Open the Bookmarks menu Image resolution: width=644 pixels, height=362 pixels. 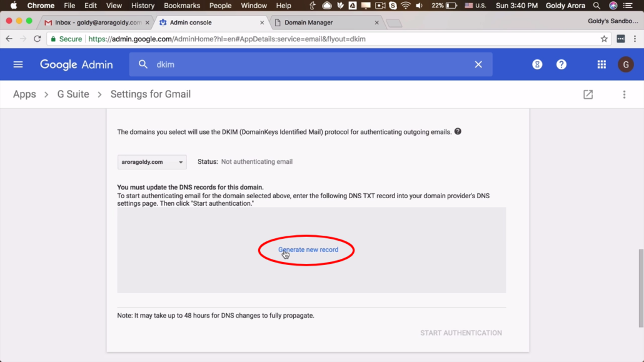pos(182,6)
